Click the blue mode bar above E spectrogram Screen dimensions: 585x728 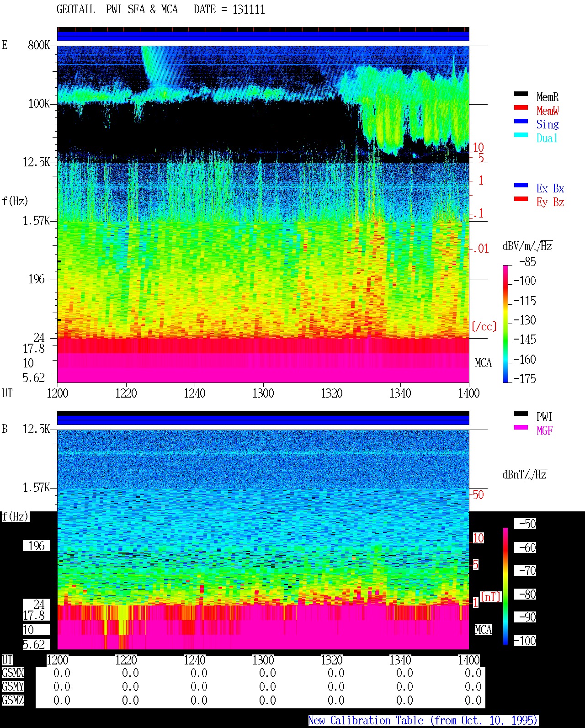[263, 36]
